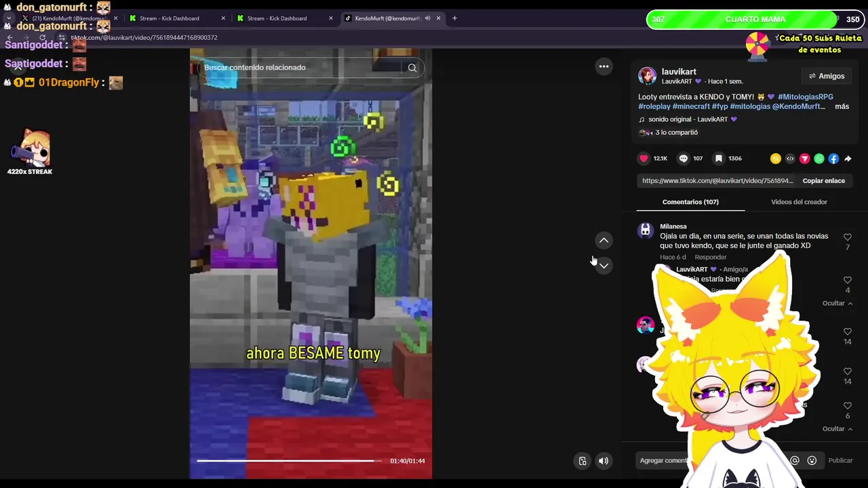
Task: Open the three-dots more options menu
Action: pos(604,66)
